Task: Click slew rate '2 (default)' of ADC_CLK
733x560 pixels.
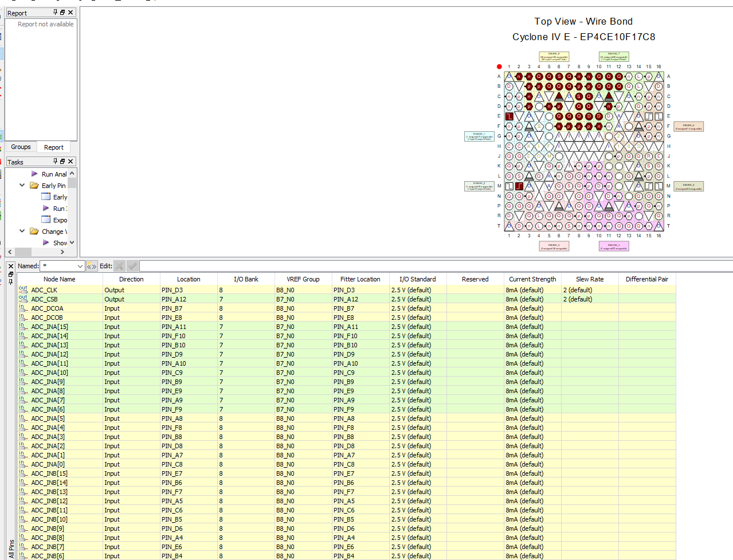Action: point(578,290)
